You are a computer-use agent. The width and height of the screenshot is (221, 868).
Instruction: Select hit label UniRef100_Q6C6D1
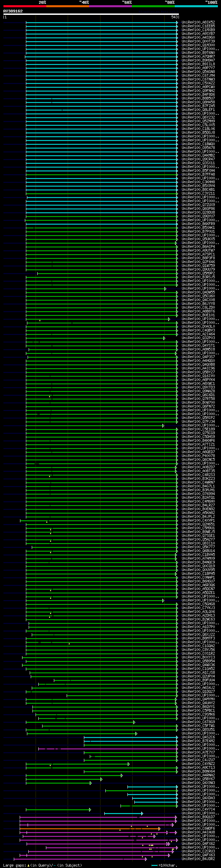[x=198, y=395]
